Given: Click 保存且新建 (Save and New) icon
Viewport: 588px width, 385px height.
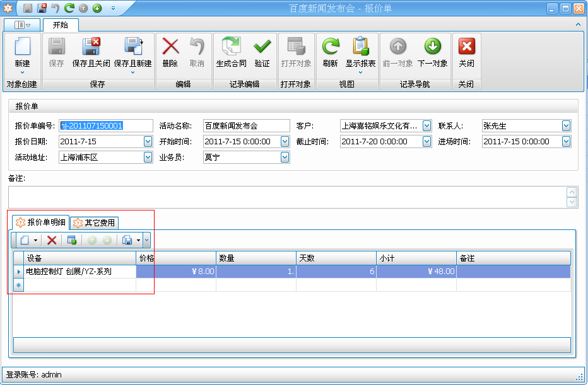Looking at the screenshot, I should tap(133, 47).
